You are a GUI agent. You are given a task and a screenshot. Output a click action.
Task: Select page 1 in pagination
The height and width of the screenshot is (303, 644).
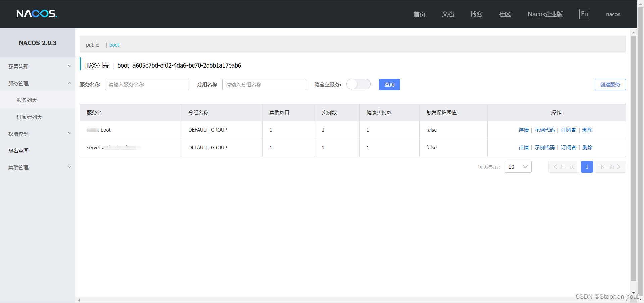587,167
